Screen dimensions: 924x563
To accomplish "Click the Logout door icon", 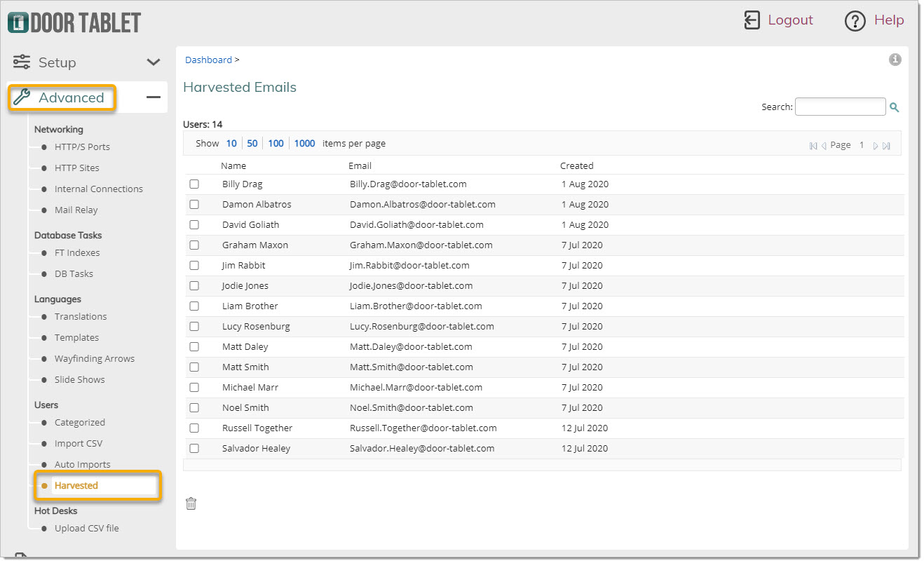I will 752,20.
